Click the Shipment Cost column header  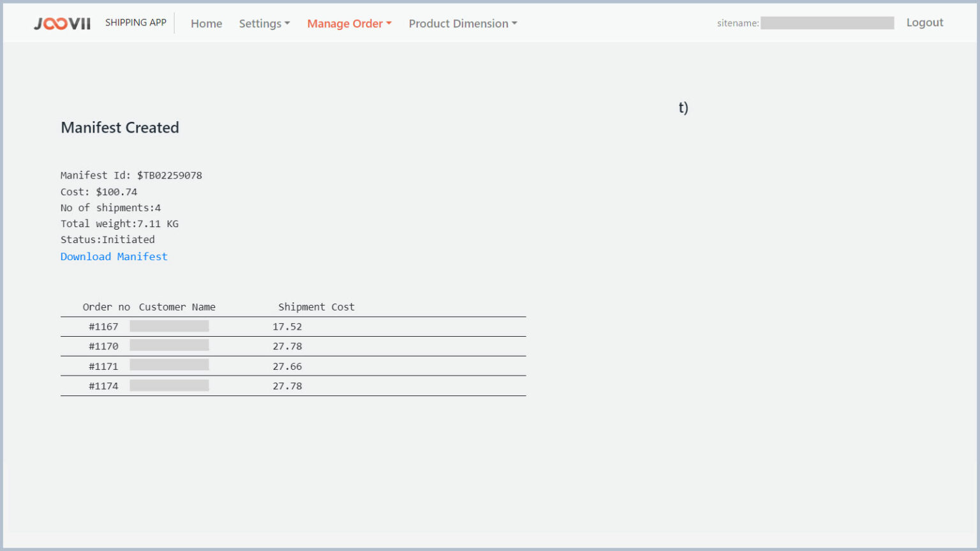pyautogui.click(x=316, y=307)
